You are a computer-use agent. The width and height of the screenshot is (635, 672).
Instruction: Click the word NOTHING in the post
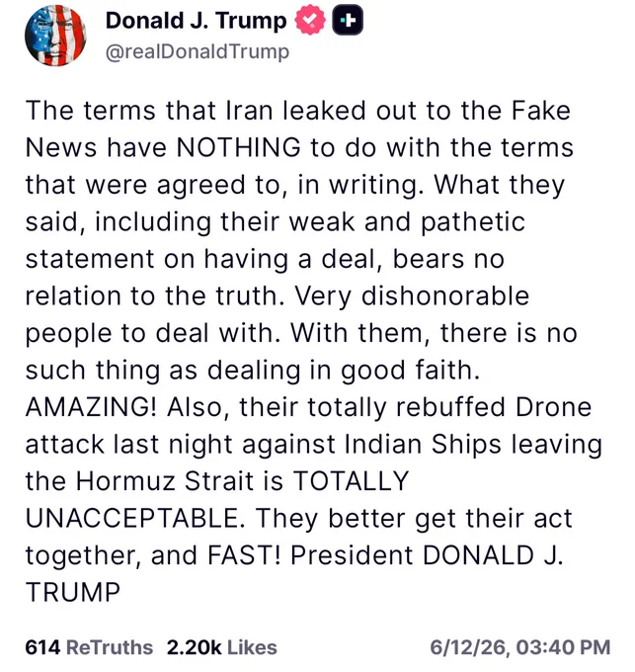pyautogui.click(x=239, y=147)
